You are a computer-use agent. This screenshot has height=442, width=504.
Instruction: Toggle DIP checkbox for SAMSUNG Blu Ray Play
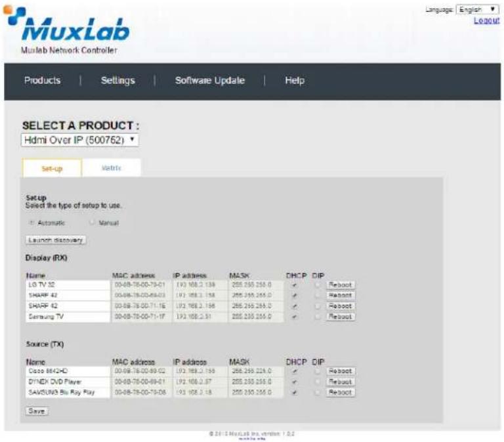pyautogui.click(x=318, y=393)
